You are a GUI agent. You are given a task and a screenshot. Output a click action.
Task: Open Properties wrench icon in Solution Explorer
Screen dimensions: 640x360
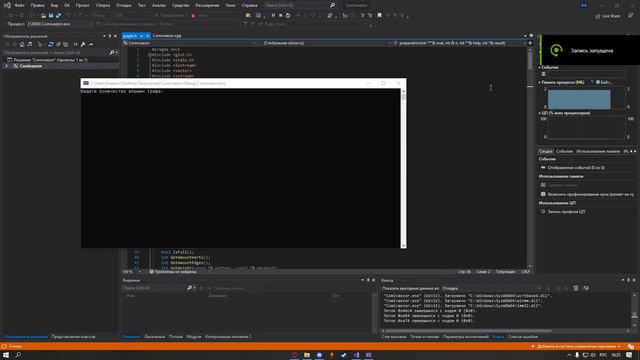point(83,44)
